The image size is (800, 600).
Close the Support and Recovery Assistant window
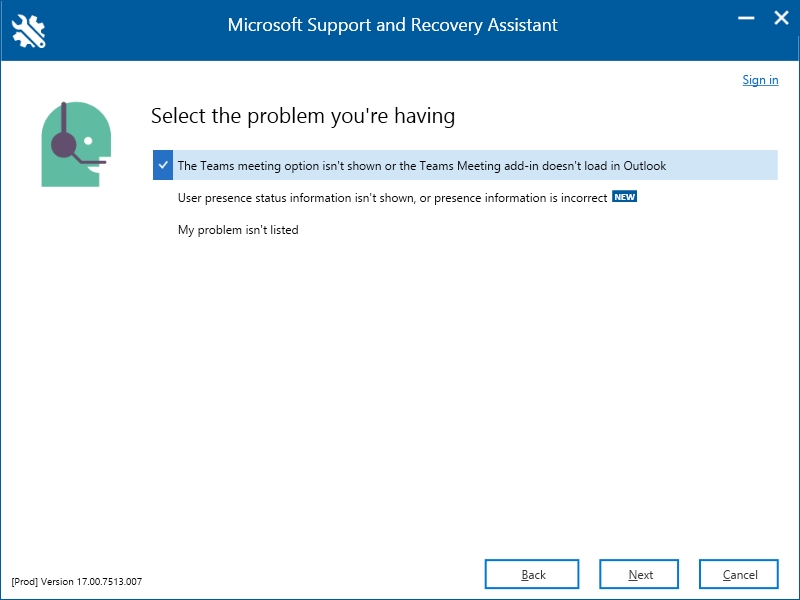tap(779, 19)
